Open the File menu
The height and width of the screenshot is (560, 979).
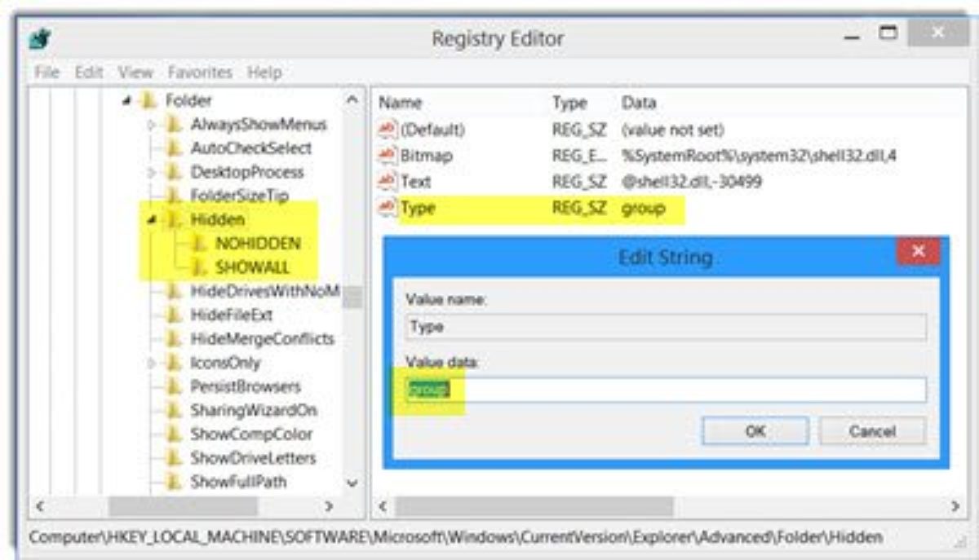click(47, 73)
